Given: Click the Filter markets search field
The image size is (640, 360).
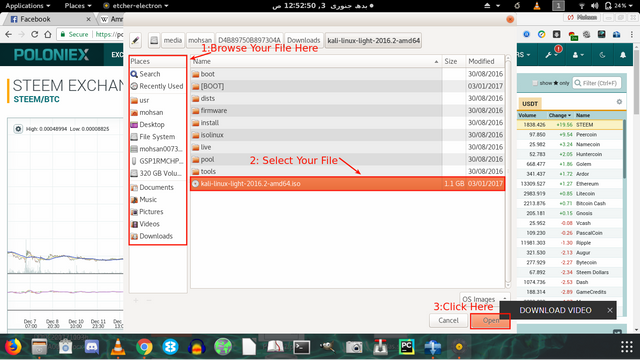Looking at the screenshot, I should tap(597, 83).
